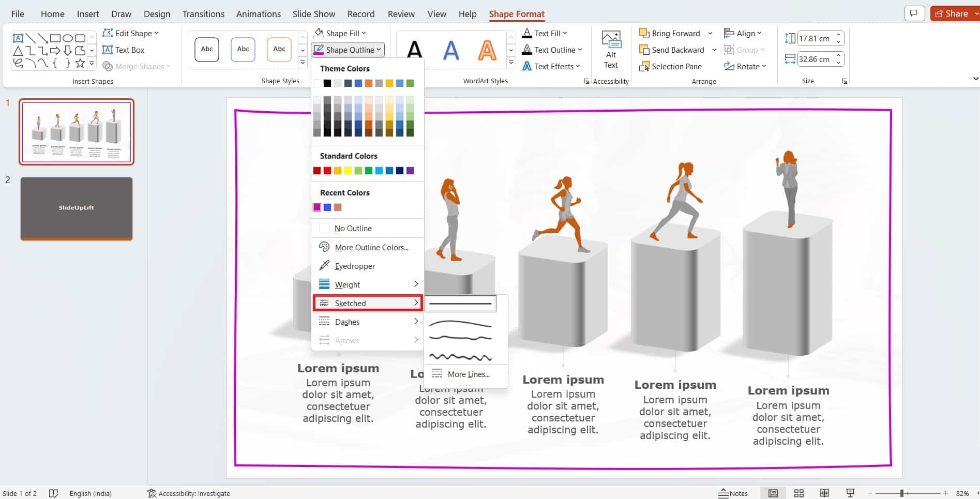Open the Eyedropper outline picker

pos(354,266)
